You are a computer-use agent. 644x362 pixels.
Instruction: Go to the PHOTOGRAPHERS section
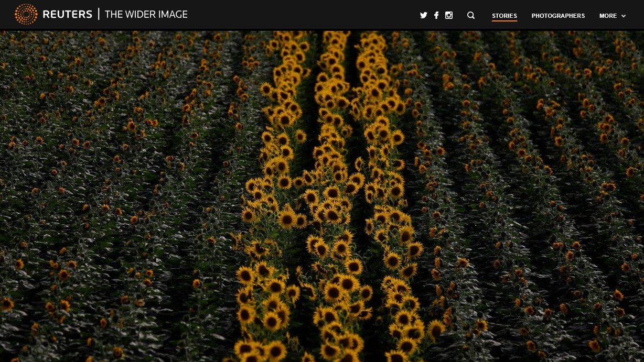(x=558, y=16)
